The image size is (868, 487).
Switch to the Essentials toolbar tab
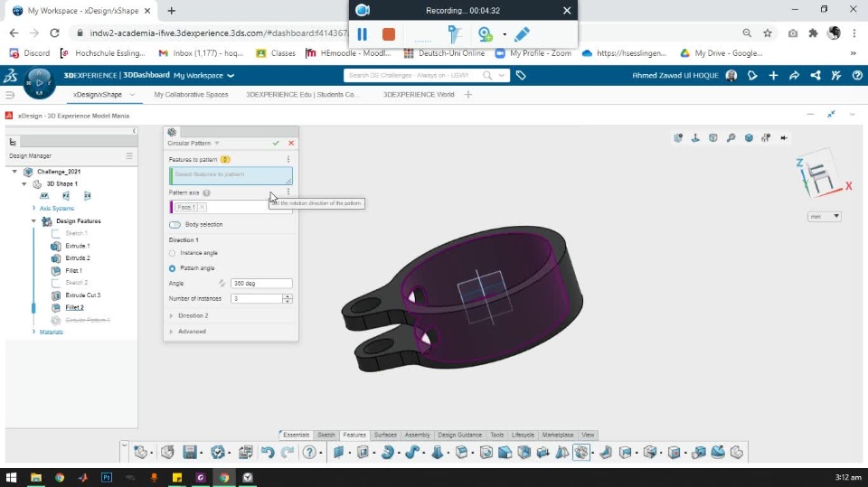(297, 435)
